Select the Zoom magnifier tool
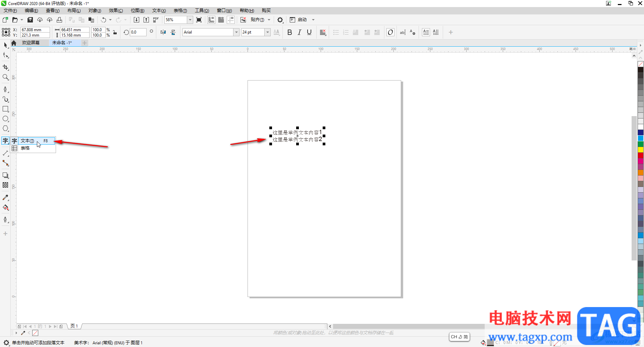This screenshot has height=347, width=644. pos(5,77)
